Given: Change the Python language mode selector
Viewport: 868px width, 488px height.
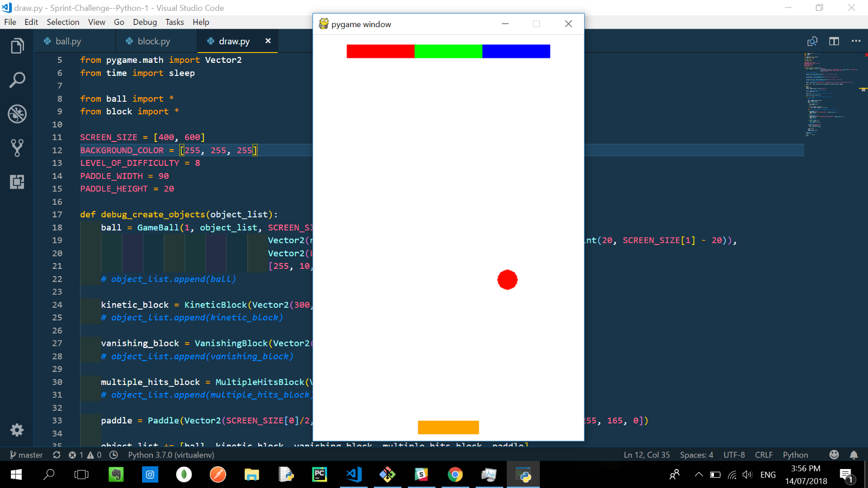Looking at the screenshot, I should point(795,455).
